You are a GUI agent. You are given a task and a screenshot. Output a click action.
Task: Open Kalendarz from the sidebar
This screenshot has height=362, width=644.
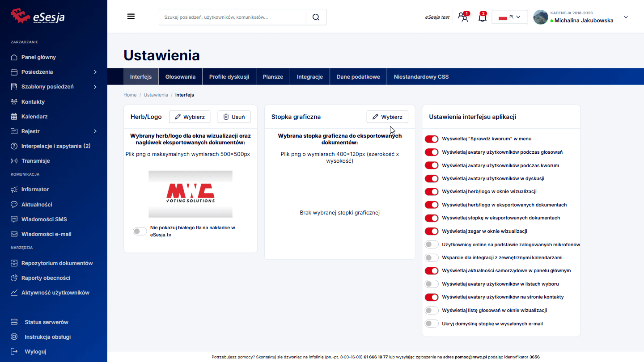click(x=34, y=117)
